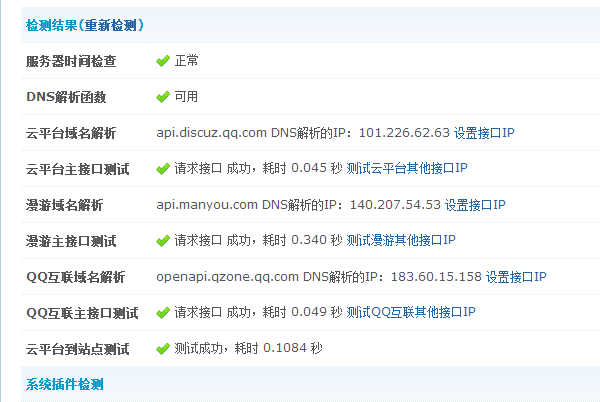Viewport: 600px width, 402px height.
Task: Click green checkmark beside 可用 status
Action: (x=163, y=97)
